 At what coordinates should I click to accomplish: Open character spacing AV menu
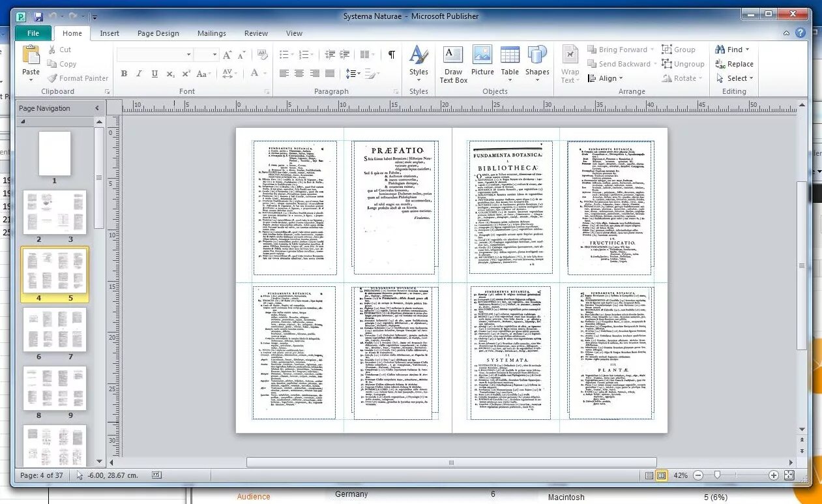click(x=230, y=74)
